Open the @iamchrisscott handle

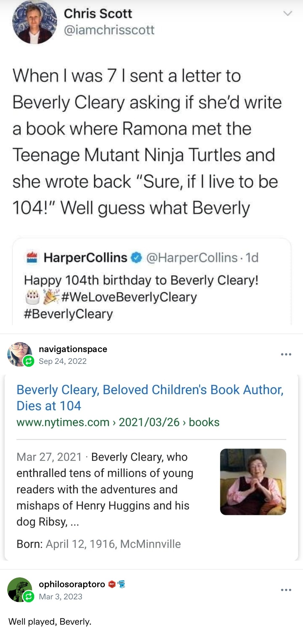(109, 30)
